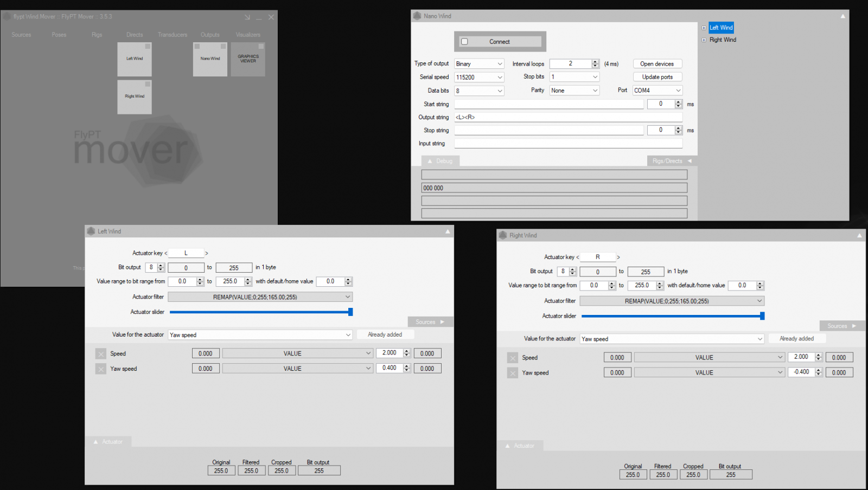
Task: Click the diagonal arrow icon in FlyPT Mover title bar
Action: (247, 17)
